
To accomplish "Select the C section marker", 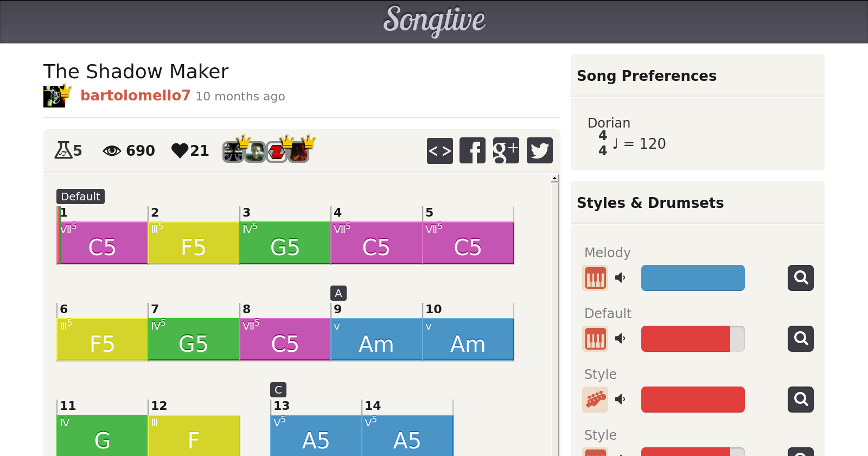I will (278, 390).
